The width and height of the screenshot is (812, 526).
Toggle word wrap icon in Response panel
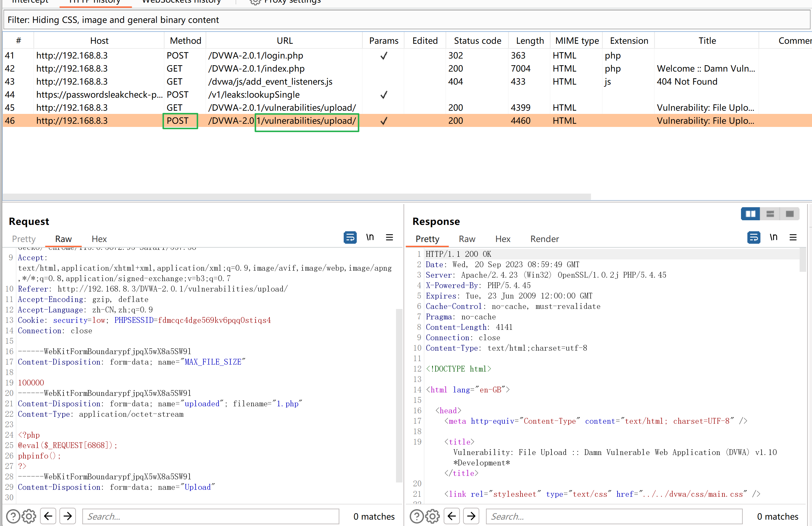click(754, 237)
